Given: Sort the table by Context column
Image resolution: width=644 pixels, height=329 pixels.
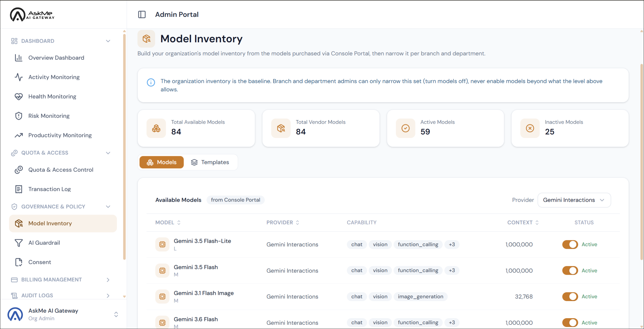Looking at the screenshot, I should (523, 223).
